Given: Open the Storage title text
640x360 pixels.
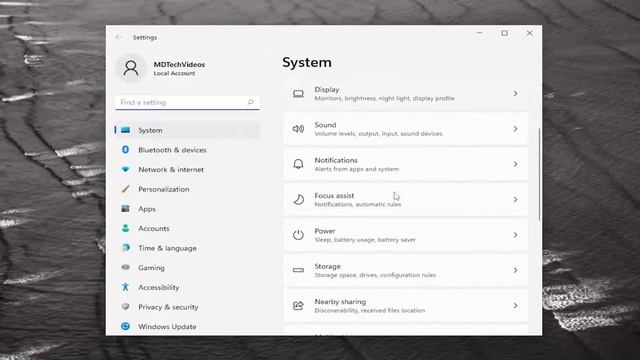Looking at the screenshot, I should tap(327, 266).
